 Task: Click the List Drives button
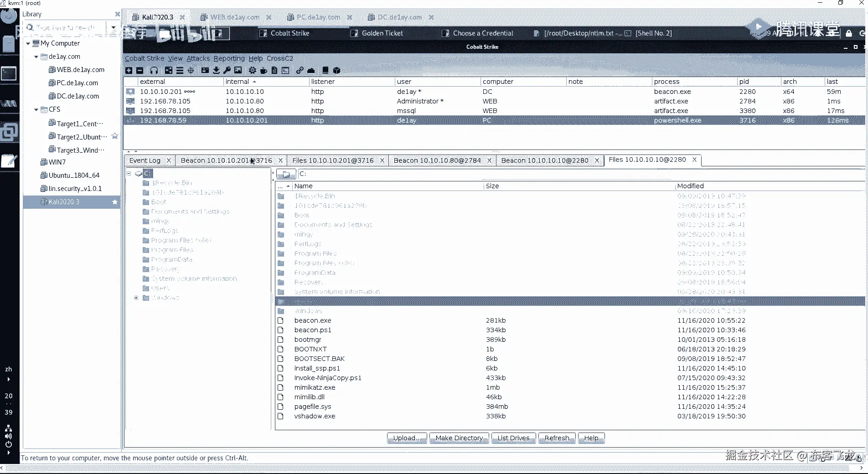click(514, 438)
